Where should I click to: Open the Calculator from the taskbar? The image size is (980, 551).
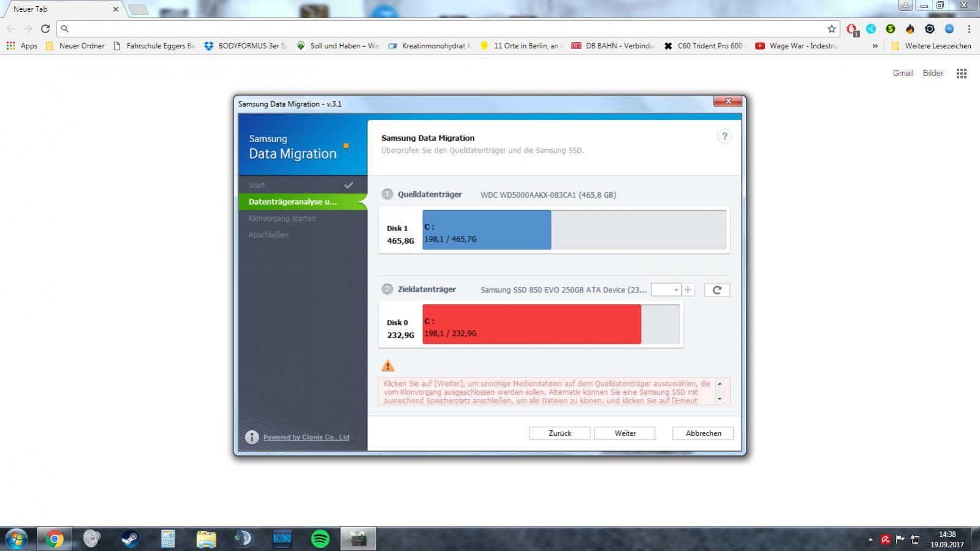pos(168,539)
